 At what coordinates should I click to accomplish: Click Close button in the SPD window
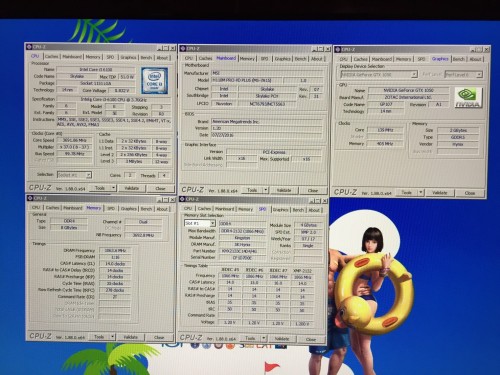pos(311,339)
